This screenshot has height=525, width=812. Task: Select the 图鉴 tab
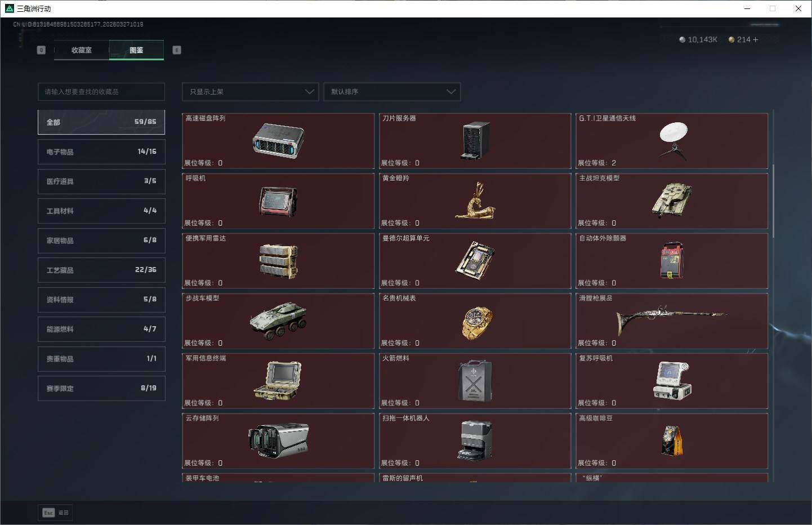click(x=136, y=50)
